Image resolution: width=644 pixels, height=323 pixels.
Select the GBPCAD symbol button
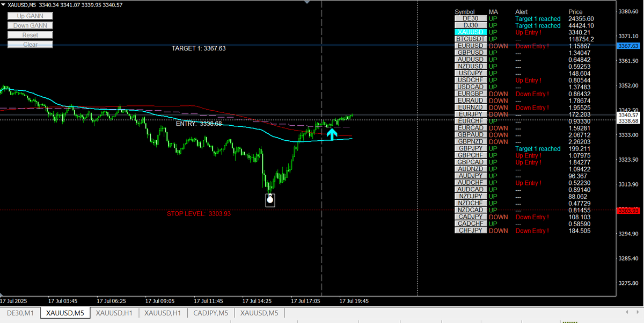(471, 162)
